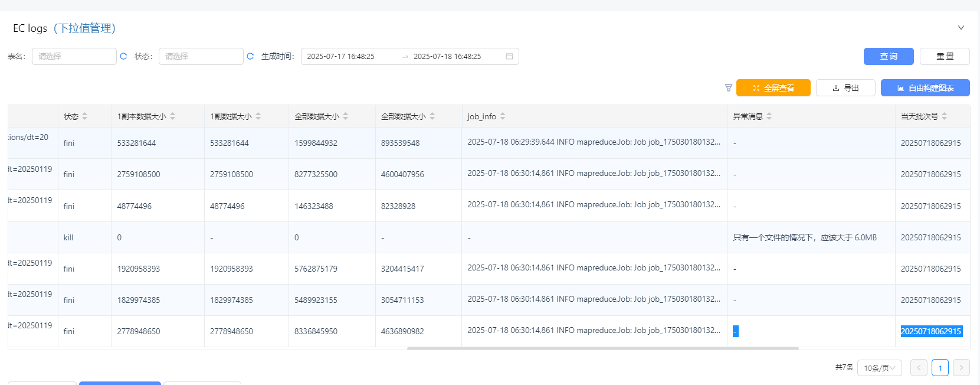Viewport: 980px width, 385px height.
Task: Open the 下拉值管理 link
Action: (84, 28)
